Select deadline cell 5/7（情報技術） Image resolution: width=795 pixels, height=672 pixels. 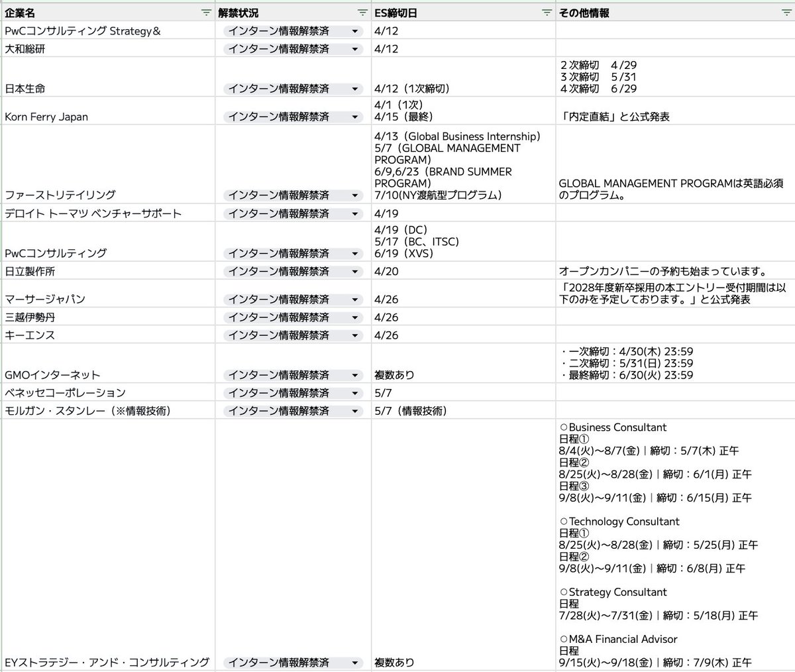coord(463,410)
